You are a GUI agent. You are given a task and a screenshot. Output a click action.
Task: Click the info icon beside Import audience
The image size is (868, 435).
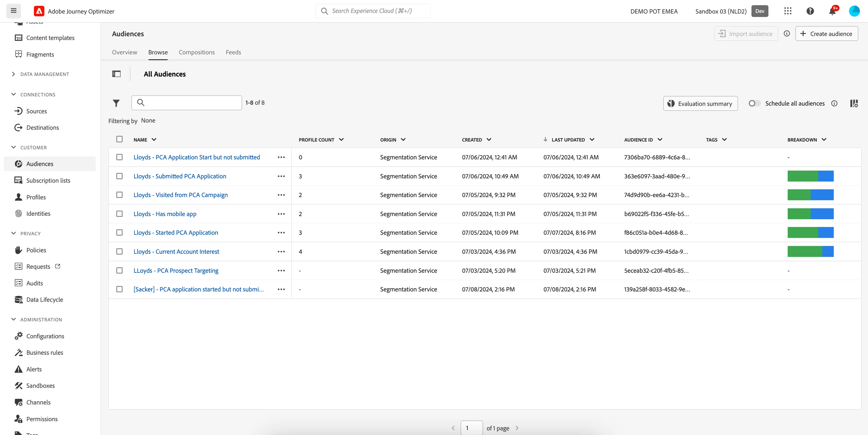pos(787,34)
